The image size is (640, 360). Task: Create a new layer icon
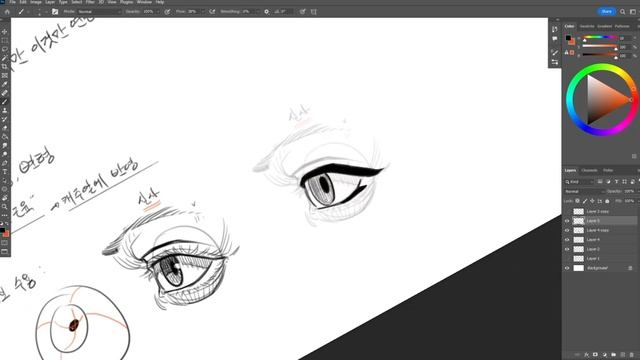click(x=622, y=355)
